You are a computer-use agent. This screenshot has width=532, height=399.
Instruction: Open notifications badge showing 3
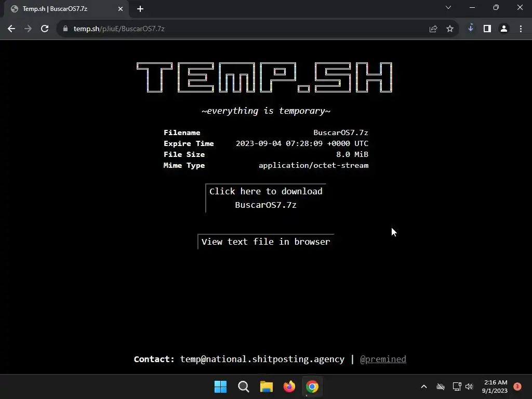coord(517,387)
